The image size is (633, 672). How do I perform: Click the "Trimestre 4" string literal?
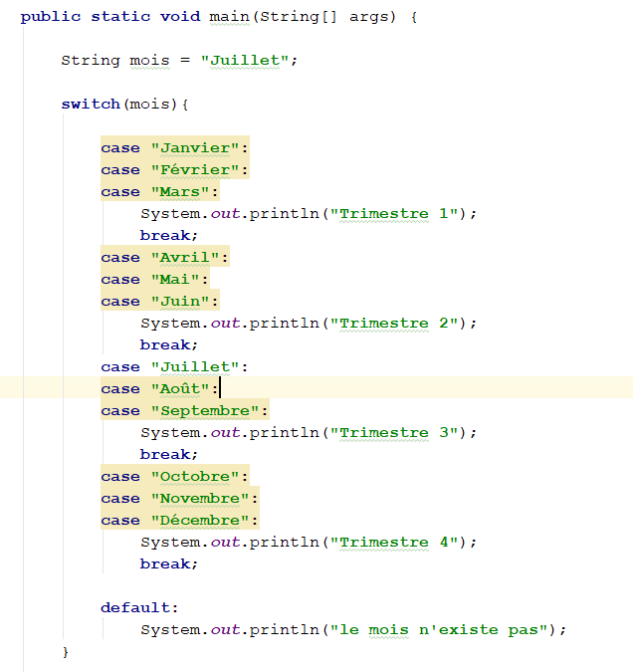click(393, 542)
